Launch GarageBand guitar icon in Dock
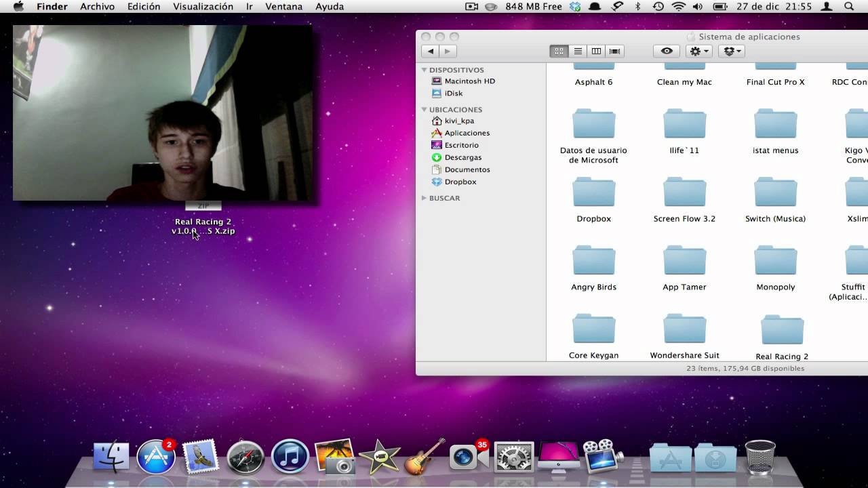 click(425, 457)
